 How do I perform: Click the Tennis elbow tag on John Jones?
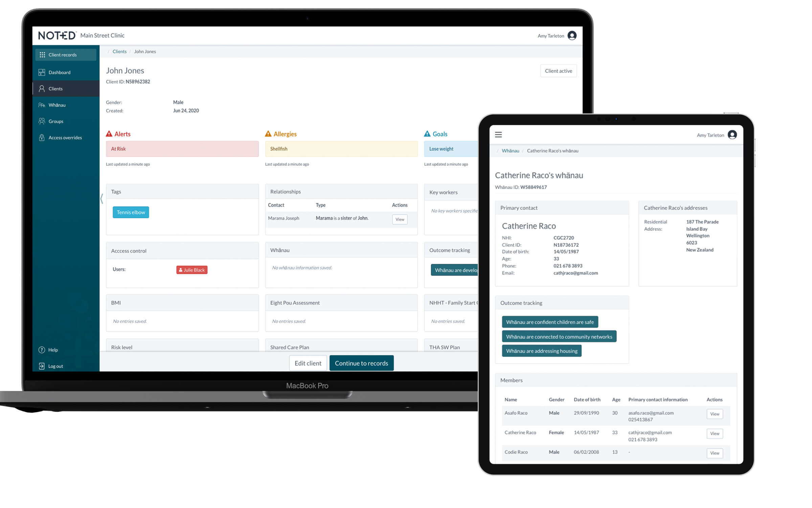(x=130, y=212)
